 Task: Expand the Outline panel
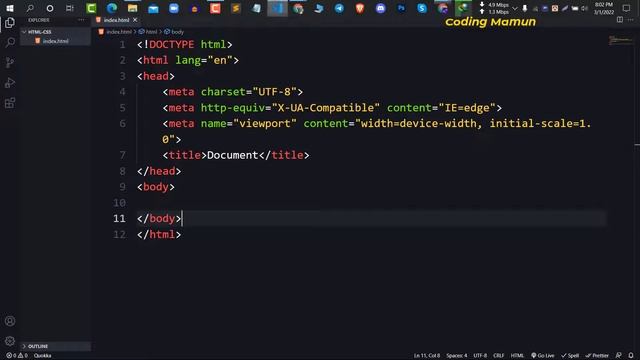click(56, 346)
